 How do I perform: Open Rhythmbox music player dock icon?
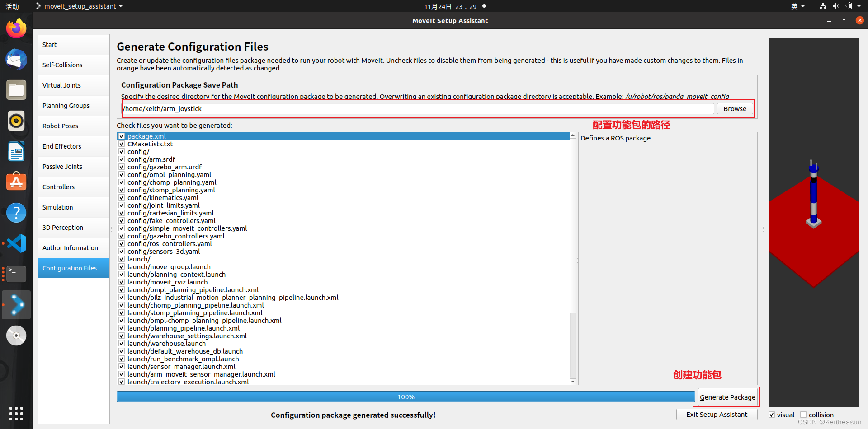pyautogui.click(x=16, y=121)
